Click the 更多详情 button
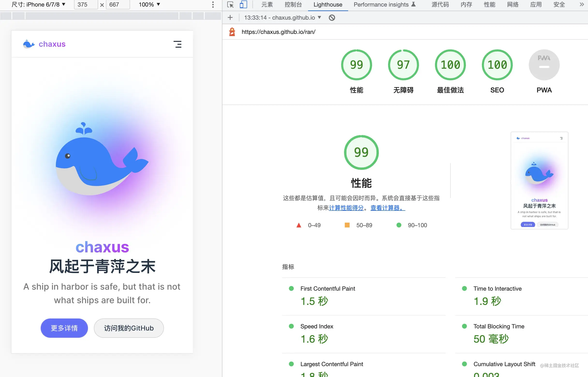The image size is (588, 377). (64, 328)
